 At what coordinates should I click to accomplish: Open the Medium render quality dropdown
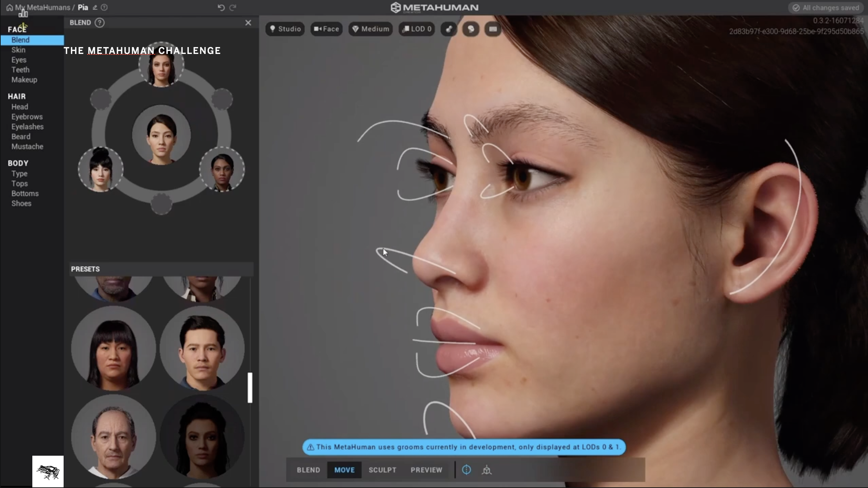[371, 29]
